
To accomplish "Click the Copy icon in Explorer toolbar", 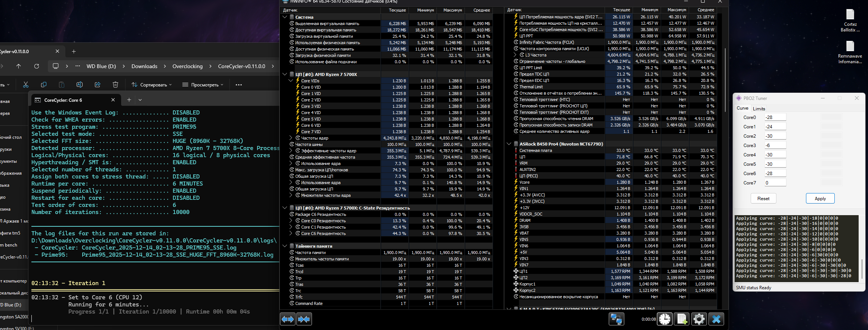I will [44, 85].
